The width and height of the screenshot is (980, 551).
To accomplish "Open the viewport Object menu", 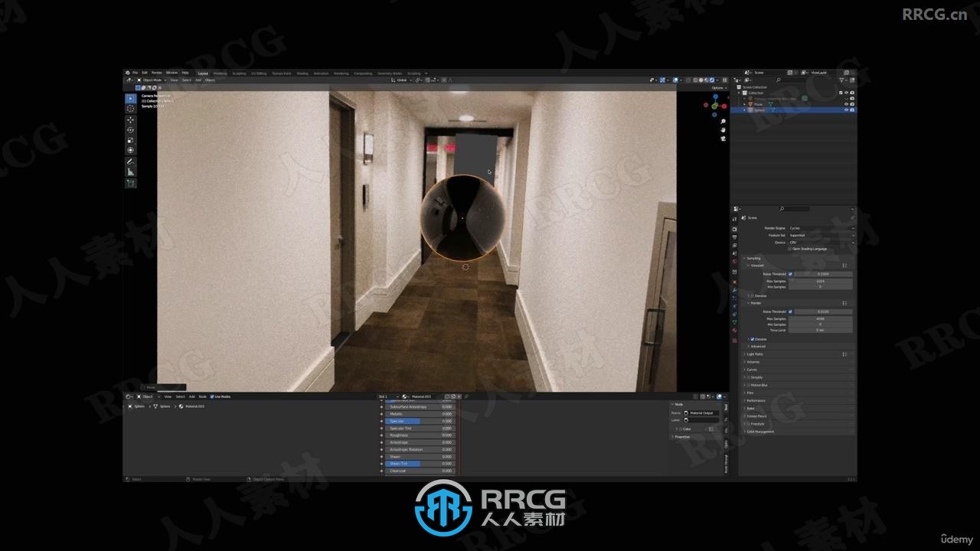I will coord(210,80).
